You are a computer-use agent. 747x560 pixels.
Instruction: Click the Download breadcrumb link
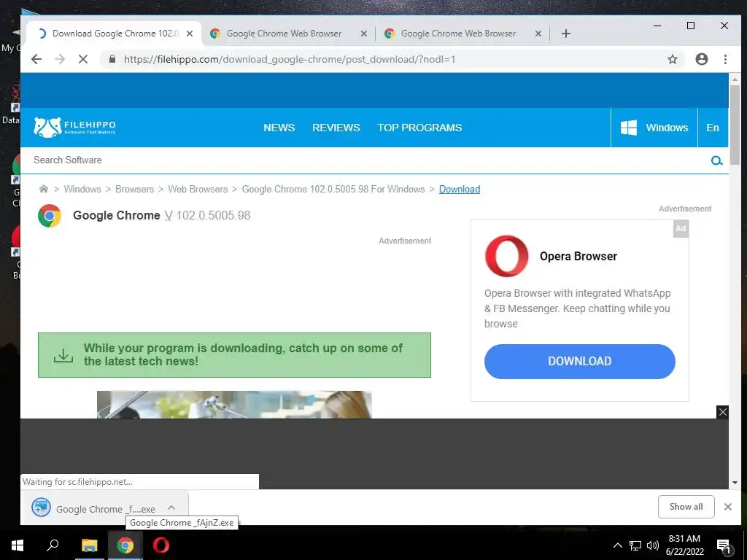pos(460,189)
